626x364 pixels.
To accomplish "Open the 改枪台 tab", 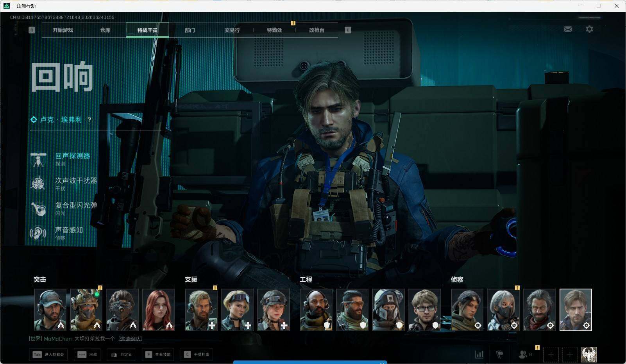I will point(317,30).
